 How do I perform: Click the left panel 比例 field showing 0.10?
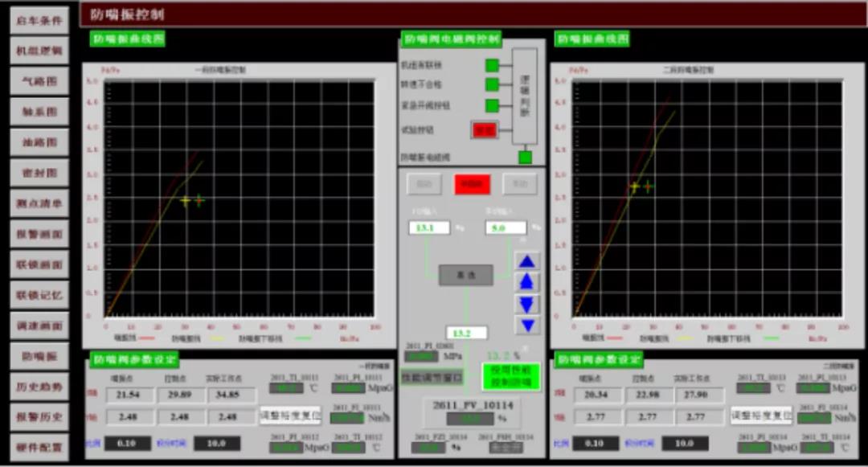tap(127, 443)
